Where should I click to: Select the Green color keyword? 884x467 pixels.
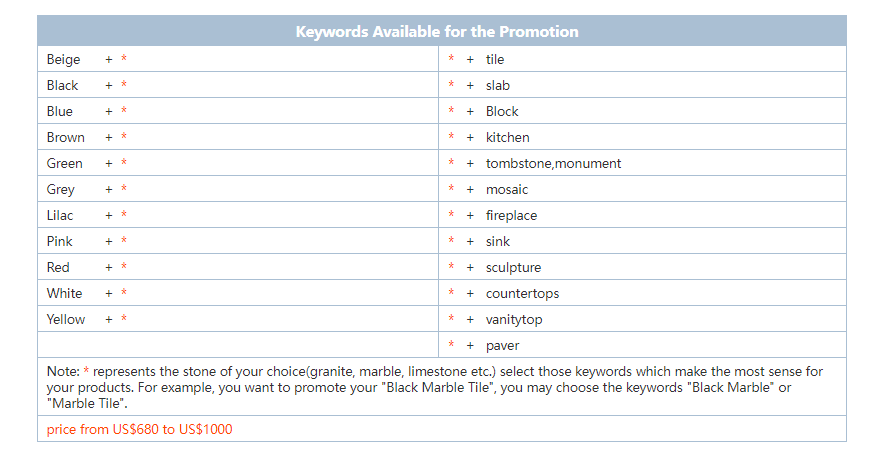(x=64, y=164)
